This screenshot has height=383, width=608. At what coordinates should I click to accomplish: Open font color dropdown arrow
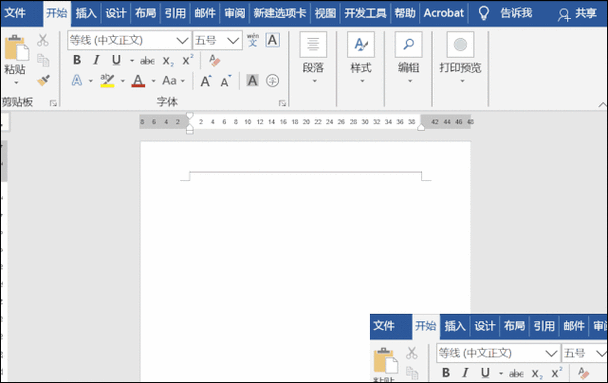(x=154, y=81)
